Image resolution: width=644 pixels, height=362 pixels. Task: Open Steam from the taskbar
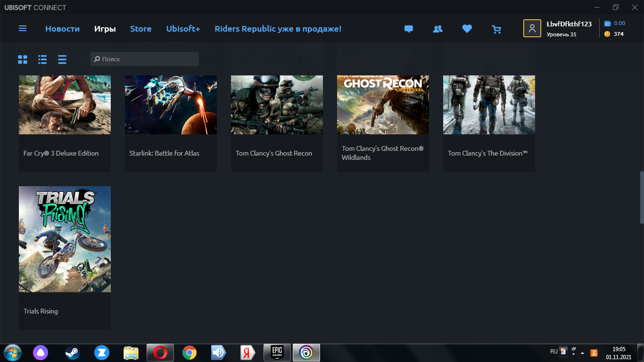[x=72, y=353]
